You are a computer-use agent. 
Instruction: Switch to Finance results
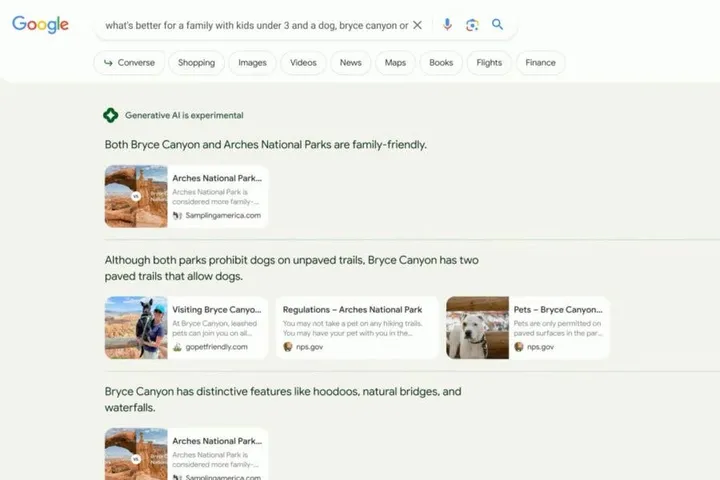pyautogui.click(x=540, y=63)
